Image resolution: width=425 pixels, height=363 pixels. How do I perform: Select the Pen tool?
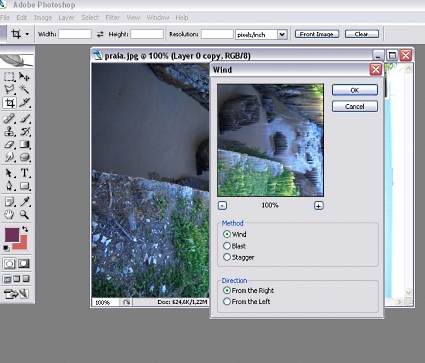click(9, 186)
